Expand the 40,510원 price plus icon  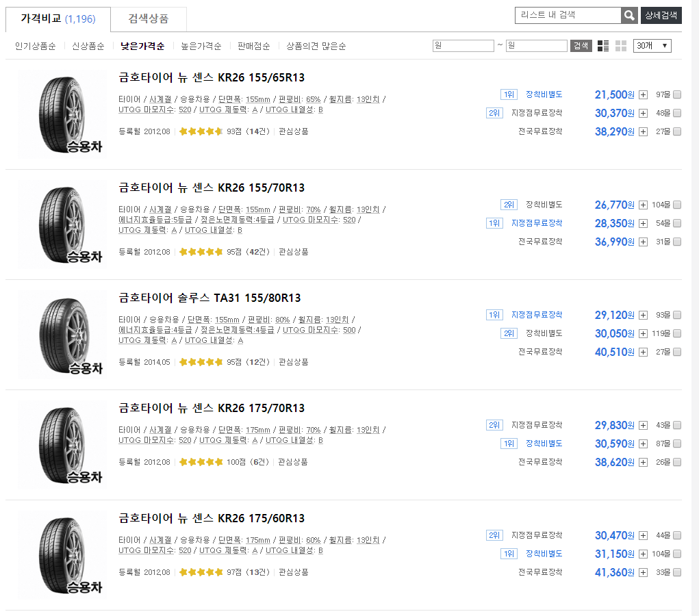pyautogui.click(x=643, y=352)
